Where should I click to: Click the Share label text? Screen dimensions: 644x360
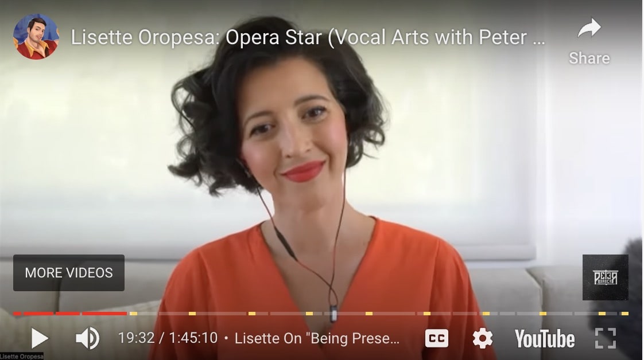point(589,58)
